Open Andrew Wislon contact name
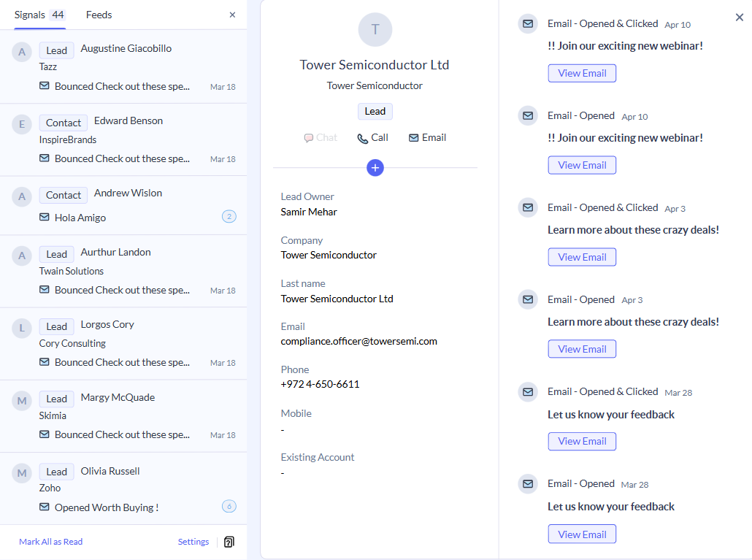 point(128,193)
